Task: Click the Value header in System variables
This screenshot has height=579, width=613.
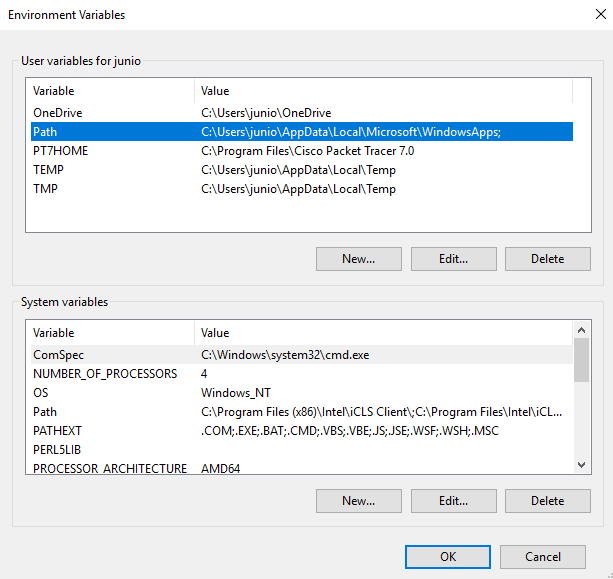Action: [x=384, y=333]
